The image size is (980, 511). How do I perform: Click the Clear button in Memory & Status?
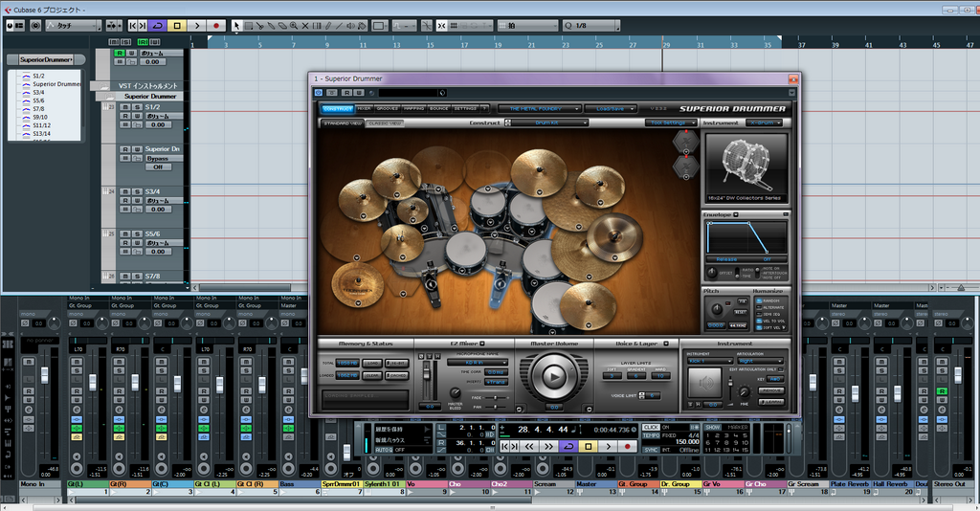click(x=372, y=375)
